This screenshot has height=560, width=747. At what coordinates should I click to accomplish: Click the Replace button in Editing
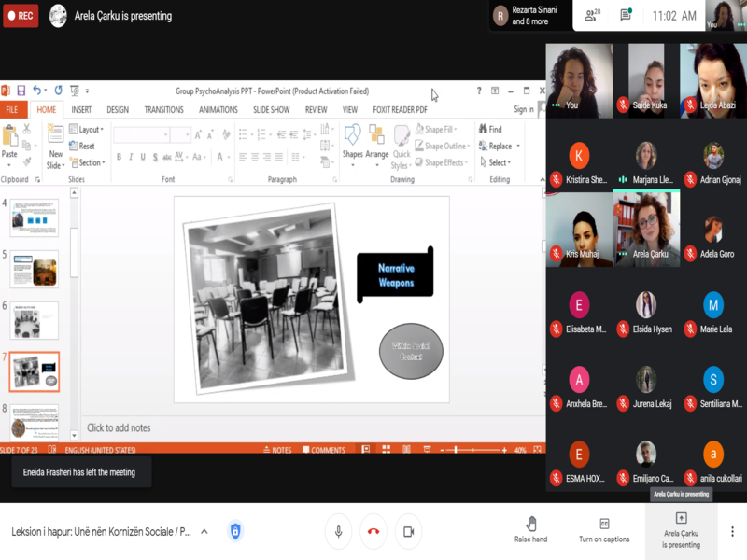[499, 147]
